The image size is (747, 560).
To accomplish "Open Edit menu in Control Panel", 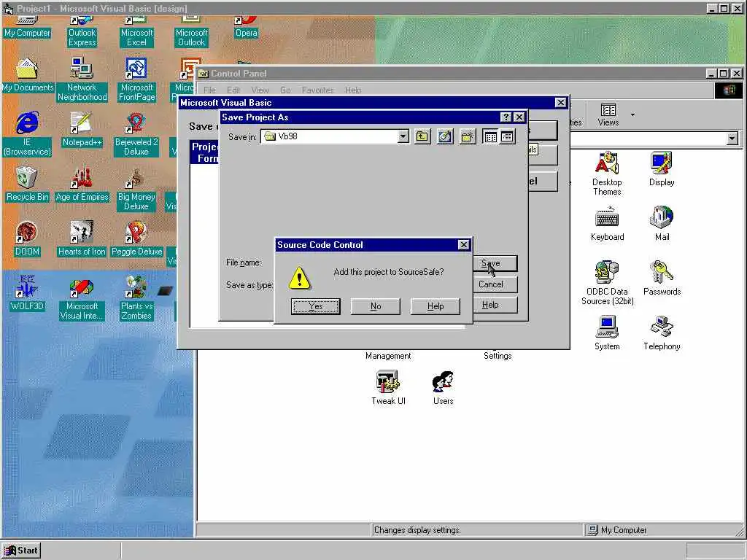I will point(233,90).
